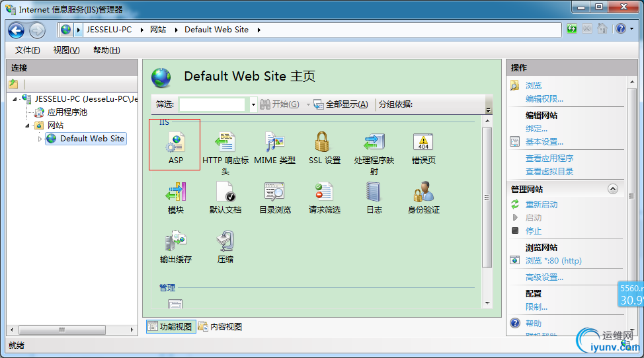Click 基本设置... link
The width and height of the screenshot is (644, 358).
pyautogui.click(x=544, y=142)
